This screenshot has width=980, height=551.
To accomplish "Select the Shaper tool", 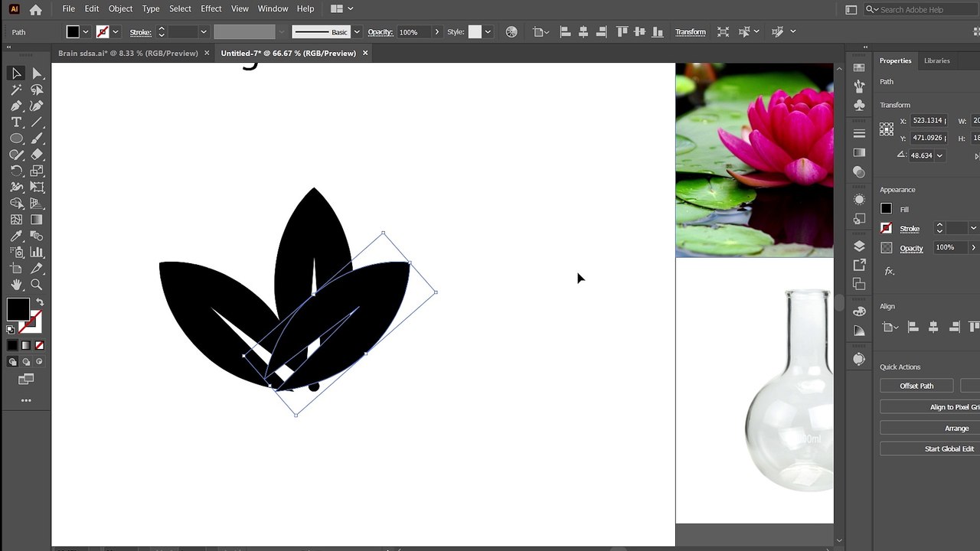I will pos(16,155).
